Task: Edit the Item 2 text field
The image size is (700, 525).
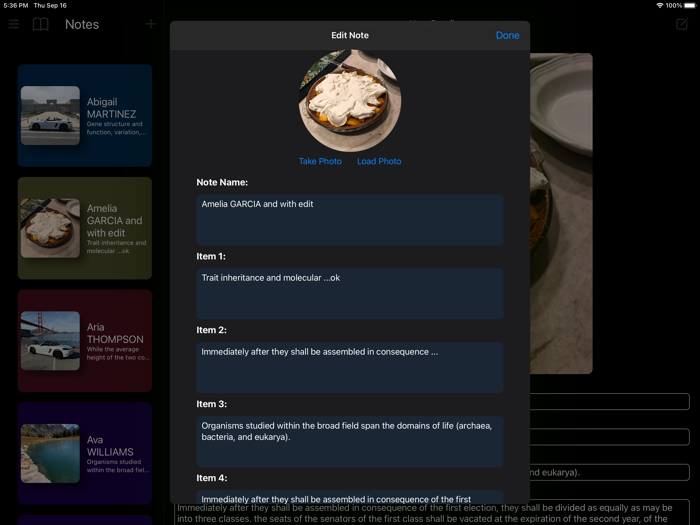Action: click(350, 367)
